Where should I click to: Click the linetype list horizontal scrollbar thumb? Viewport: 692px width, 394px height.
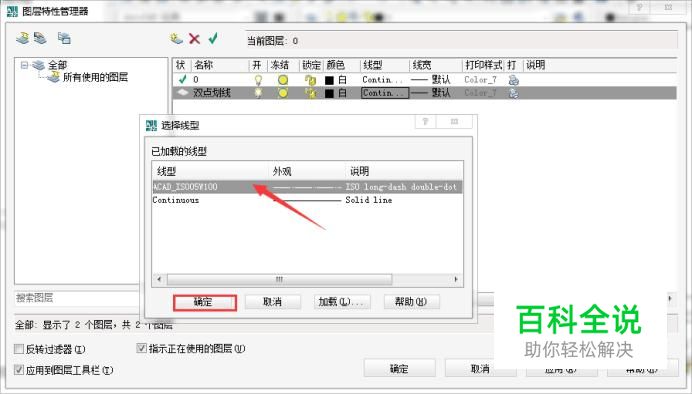click(279, 279)
